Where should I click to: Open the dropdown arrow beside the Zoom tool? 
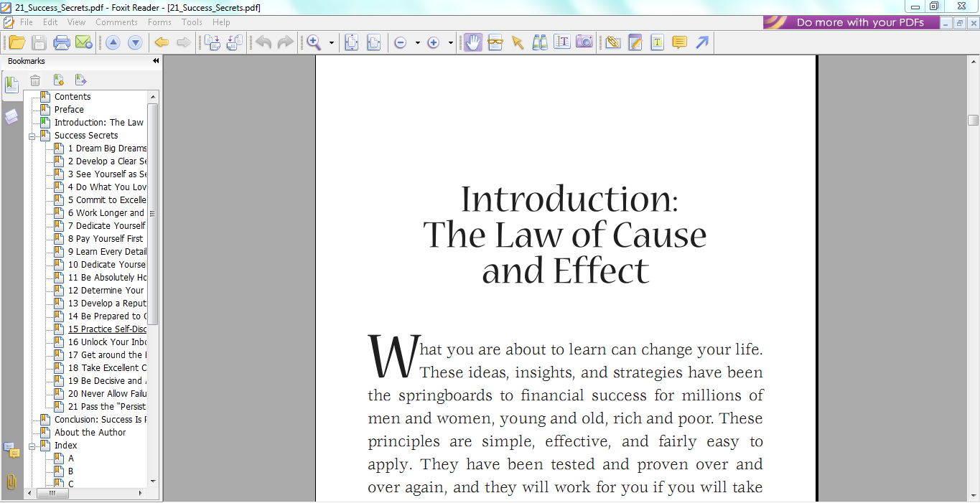tap(331, 43)
